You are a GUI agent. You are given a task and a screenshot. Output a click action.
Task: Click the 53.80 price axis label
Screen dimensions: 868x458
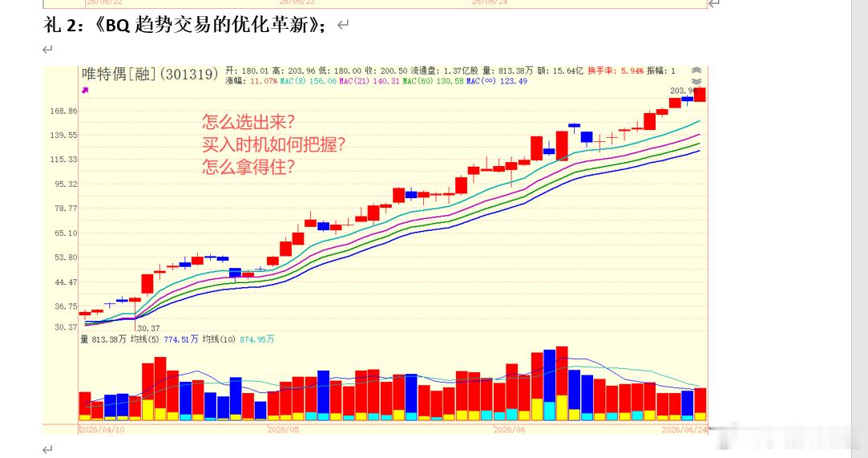point(66,257)
